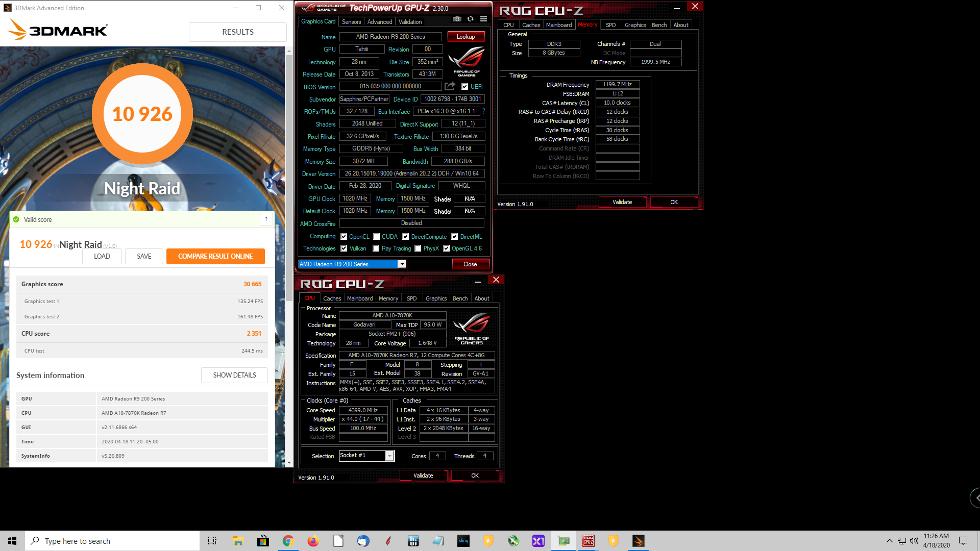Open Task View on the taskbar
This screenshot has height=551, width=980.
click(212, 541)
